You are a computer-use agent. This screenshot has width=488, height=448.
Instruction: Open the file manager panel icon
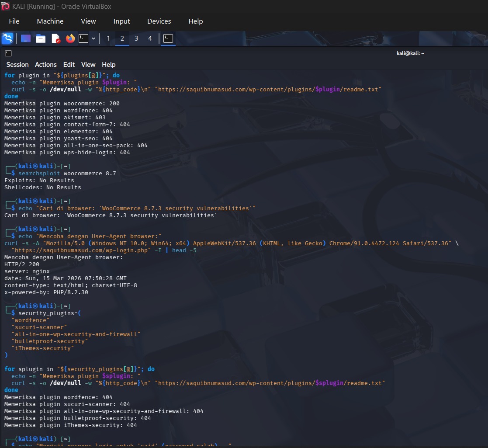point(41,38)
